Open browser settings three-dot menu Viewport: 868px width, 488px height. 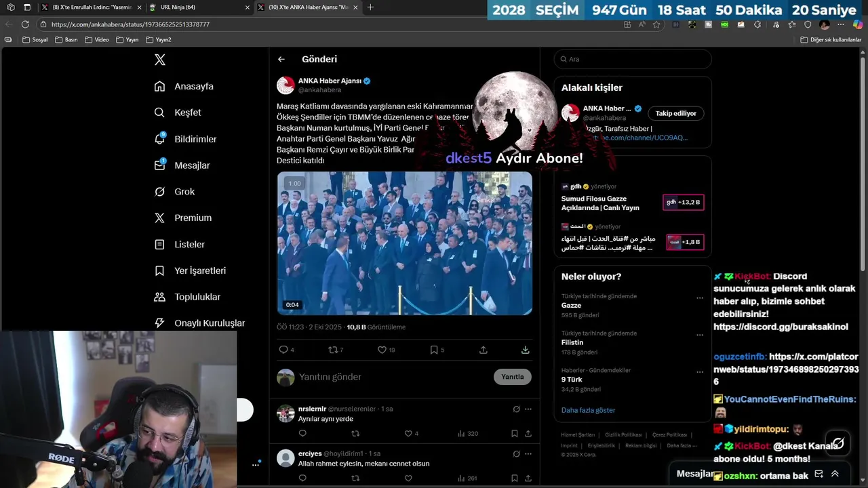pos(841,24)
